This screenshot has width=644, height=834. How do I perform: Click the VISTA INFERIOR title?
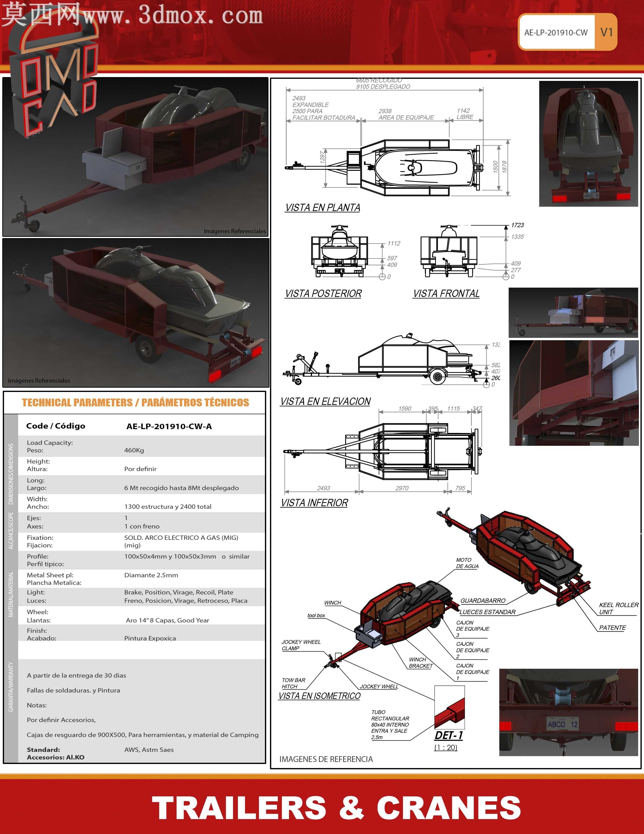click(x=314, y=503)
